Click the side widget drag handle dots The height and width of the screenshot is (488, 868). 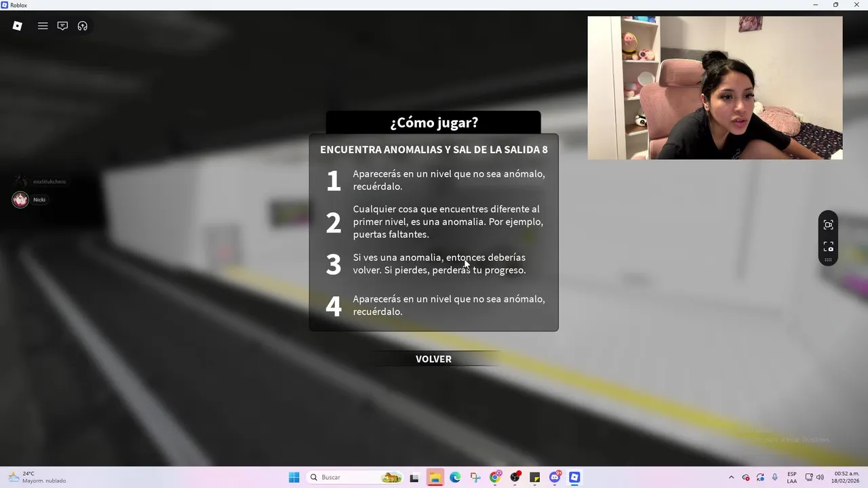click(828, 260)
